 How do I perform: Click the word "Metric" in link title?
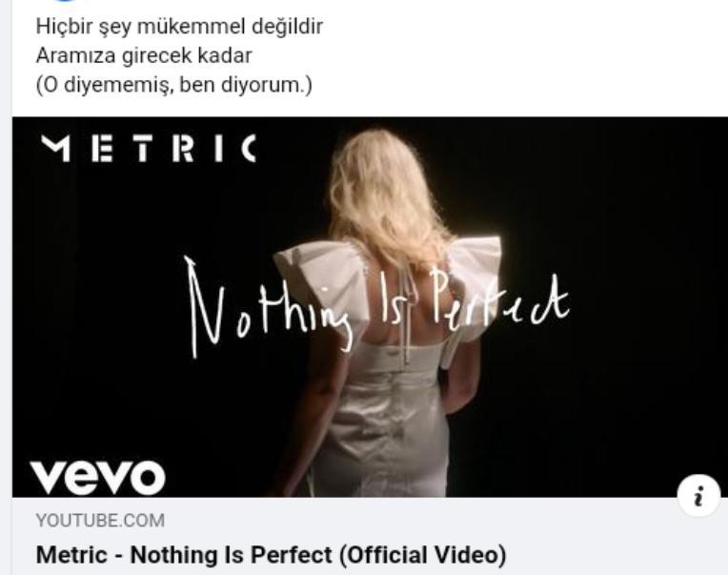coord(71,555)
